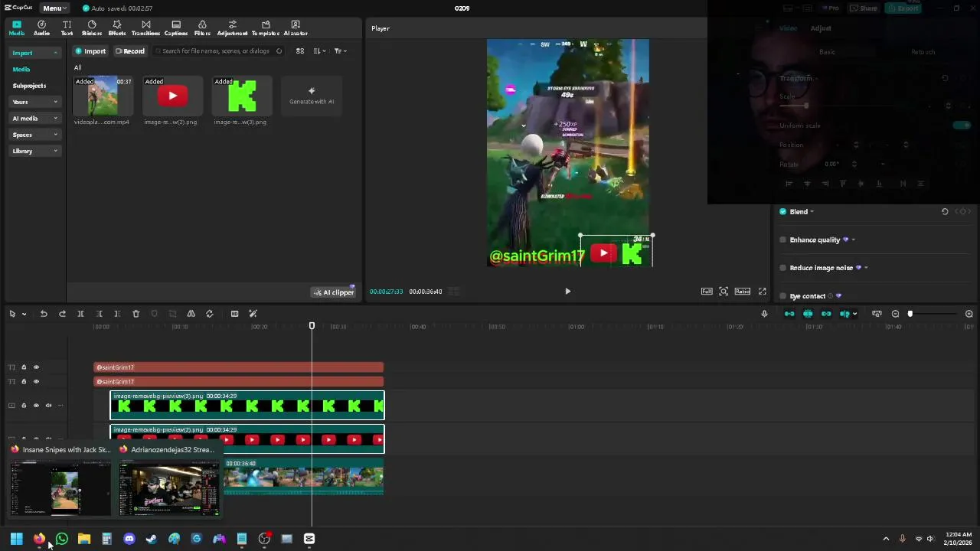Image resolution: width=980 pixels, height=551 pixels.
Task: Open the AI enhance wand tool
Action: (x=253, y=314)
